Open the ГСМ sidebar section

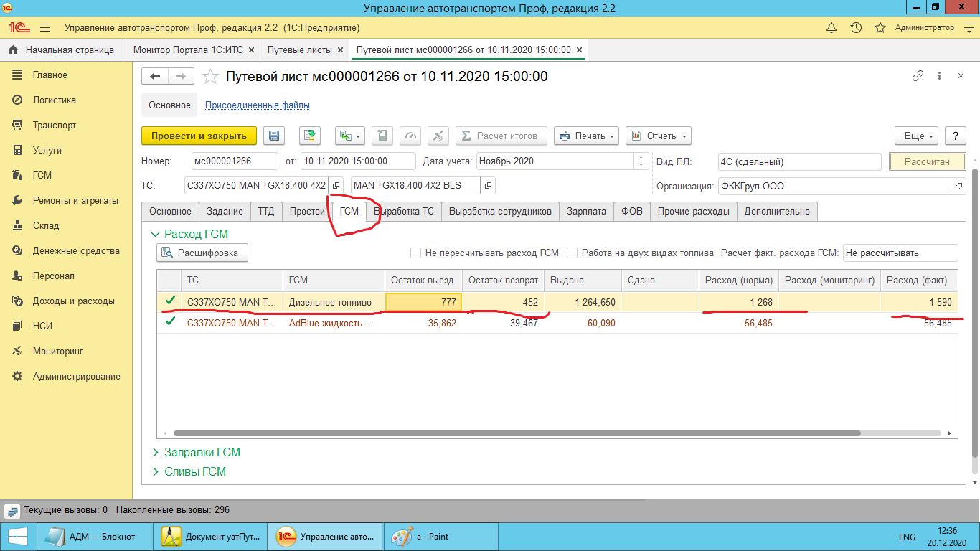(x=42, y=175)
